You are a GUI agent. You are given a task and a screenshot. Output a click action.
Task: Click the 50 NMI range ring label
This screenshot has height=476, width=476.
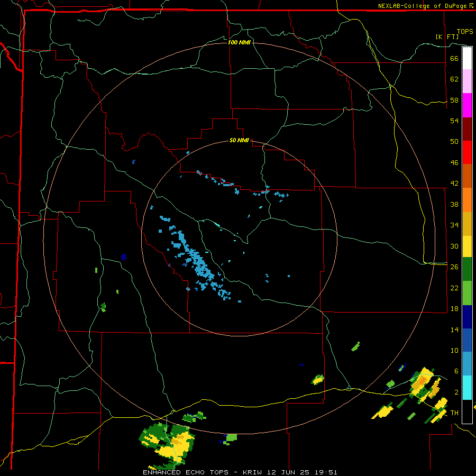coord(239,140)
